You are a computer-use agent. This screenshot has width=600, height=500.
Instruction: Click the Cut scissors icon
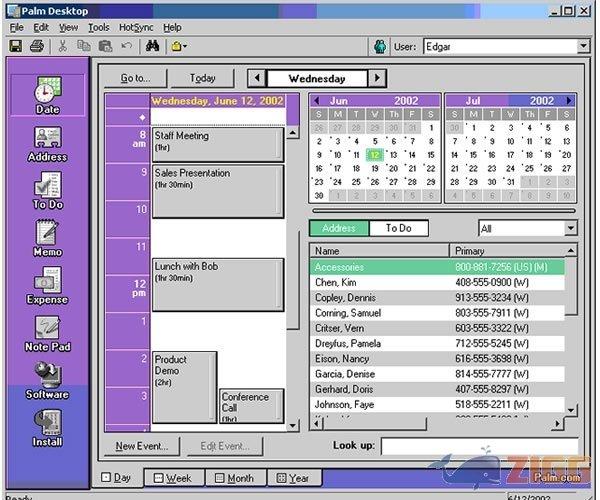pos(62,46)
